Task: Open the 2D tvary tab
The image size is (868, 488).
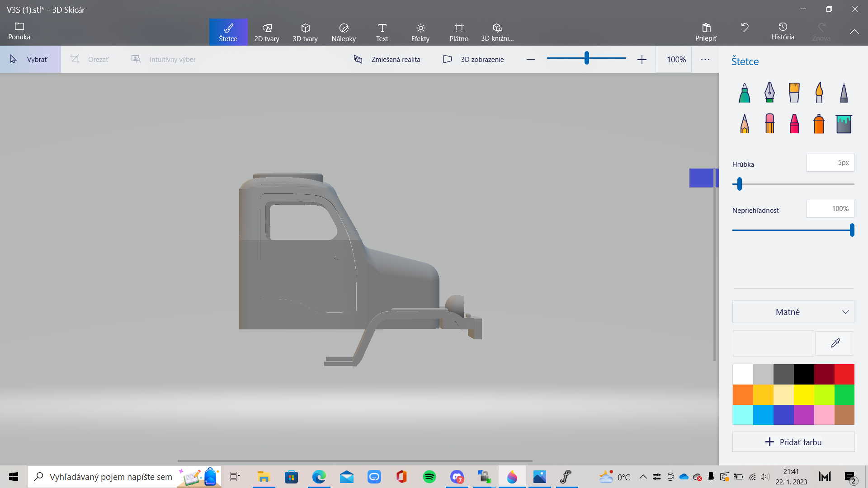Action: (267, 32)
